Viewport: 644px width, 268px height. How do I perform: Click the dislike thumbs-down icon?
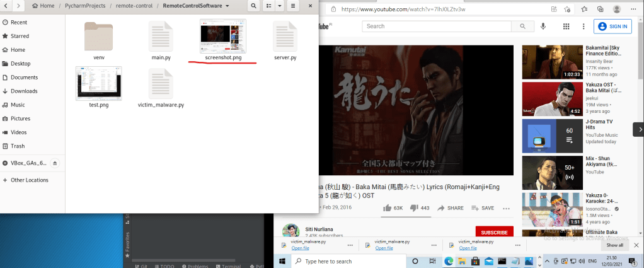click(415, 208)
